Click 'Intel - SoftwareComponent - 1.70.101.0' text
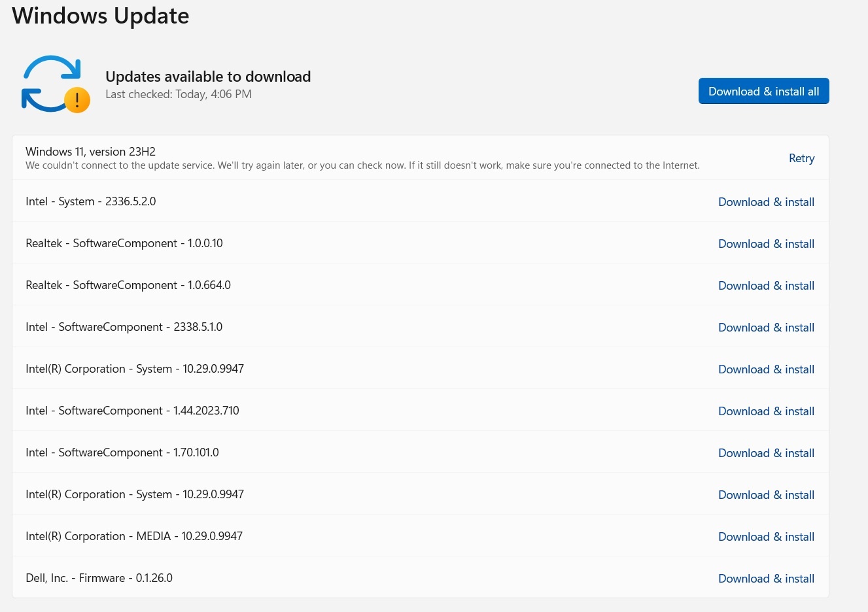The height and width of the screenshot is (612, 868). click(122, 452)
